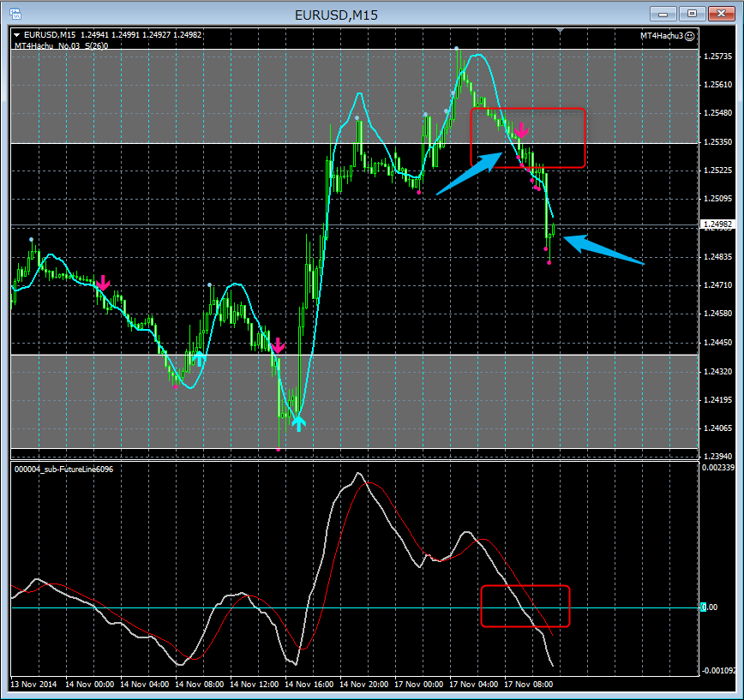The image size is (744, 700).
Task: Click the MT4Hachu3 smiley face icon
Action: coord(690,36)
